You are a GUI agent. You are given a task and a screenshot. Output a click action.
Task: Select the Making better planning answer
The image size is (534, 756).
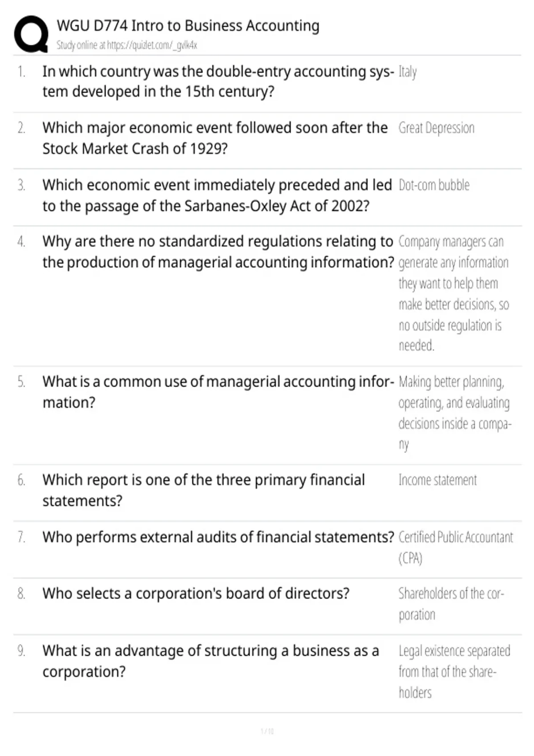[455, 413]
